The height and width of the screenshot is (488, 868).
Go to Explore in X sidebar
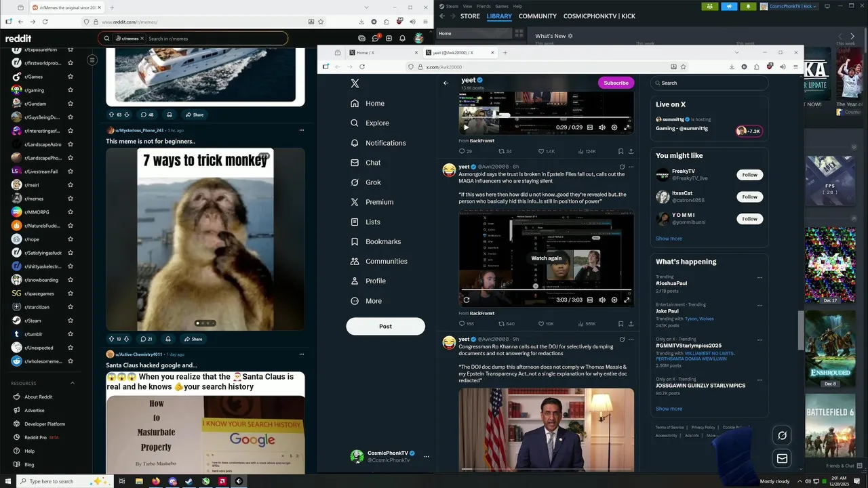click(370, 123)
